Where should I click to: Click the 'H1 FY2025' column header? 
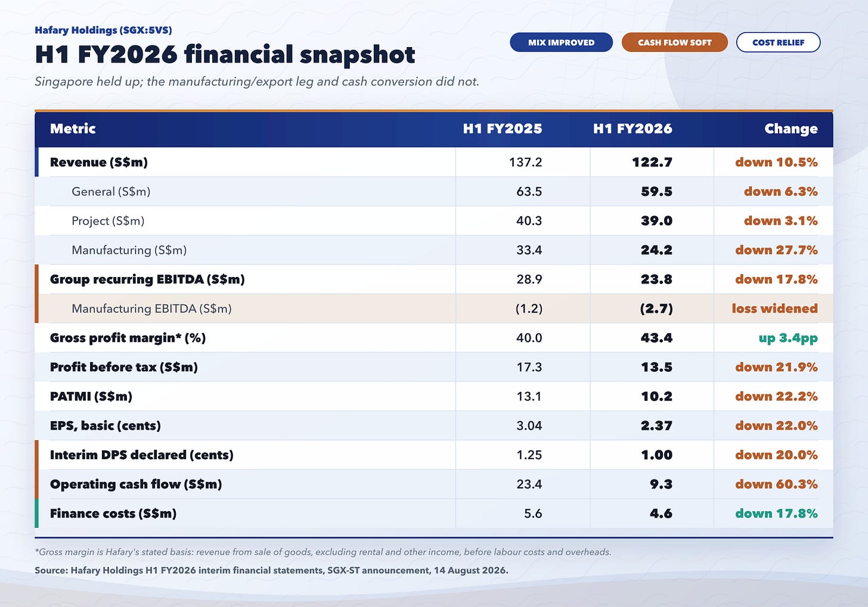[x=503, y=129]
